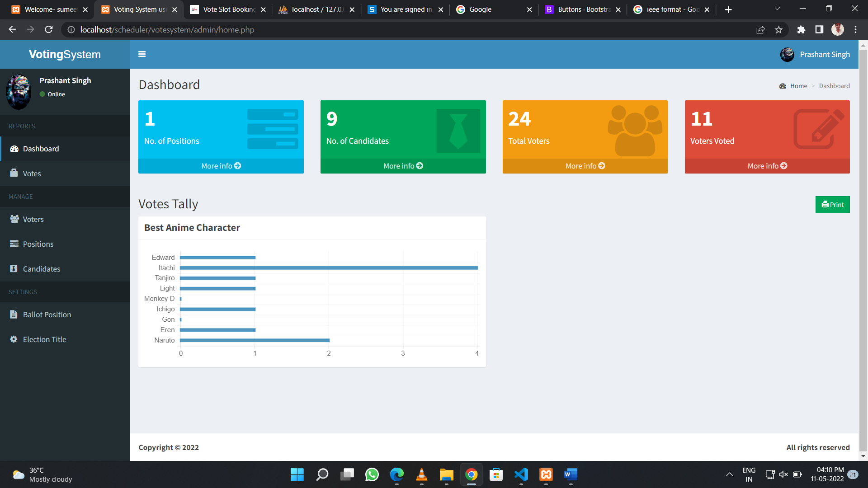Open Chrome's three-dot menu
Image resolution: width=868 pixels, height=488 pixels.
tap(855, 29)
